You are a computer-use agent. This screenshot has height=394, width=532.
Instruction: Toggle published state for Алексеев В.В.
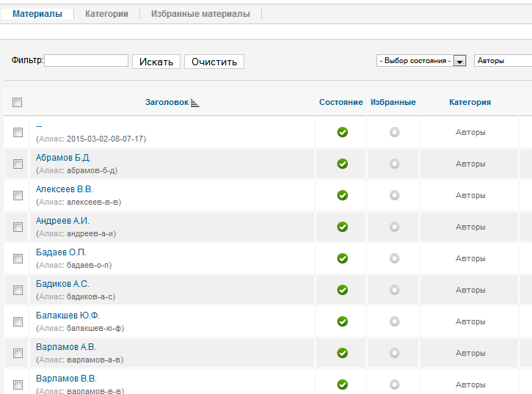point(343,195)
